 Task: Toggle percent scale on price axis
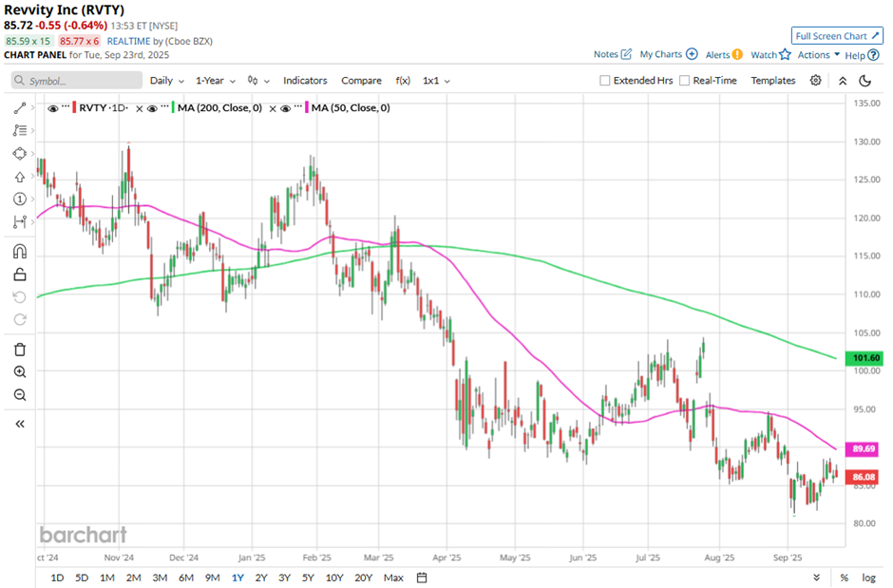844,578
